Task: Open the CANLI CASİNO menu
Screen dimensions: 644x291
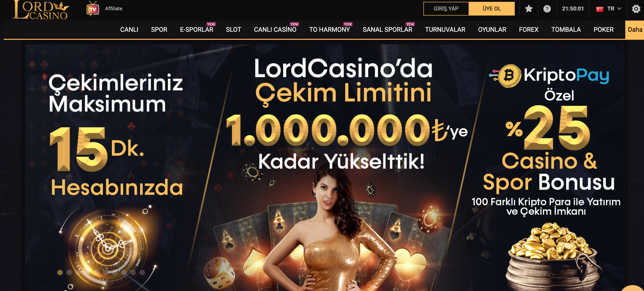Action: [275, 29]
